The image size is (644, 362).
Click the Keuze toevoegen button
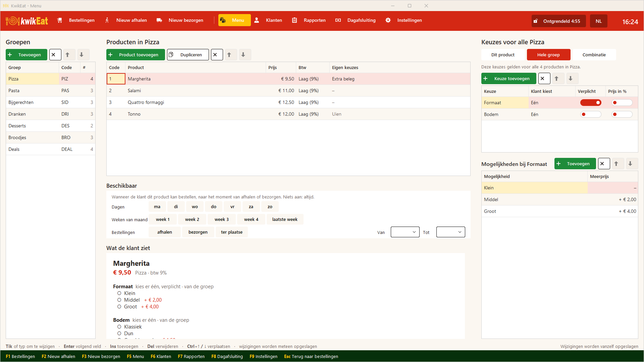509,78
